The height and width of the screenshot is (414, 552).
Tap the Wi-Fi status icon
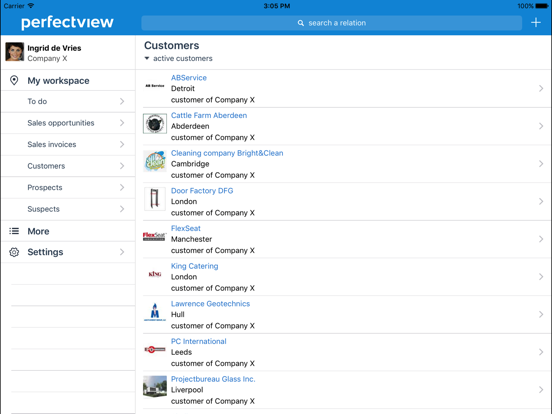pos(31,6)
